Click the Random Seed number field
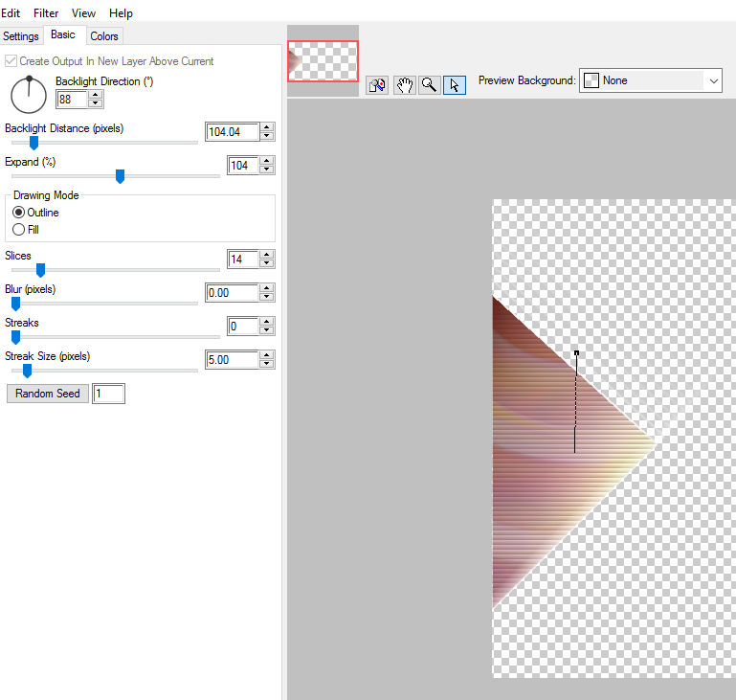Screen dimensions: 736x700 click(108, 394)
